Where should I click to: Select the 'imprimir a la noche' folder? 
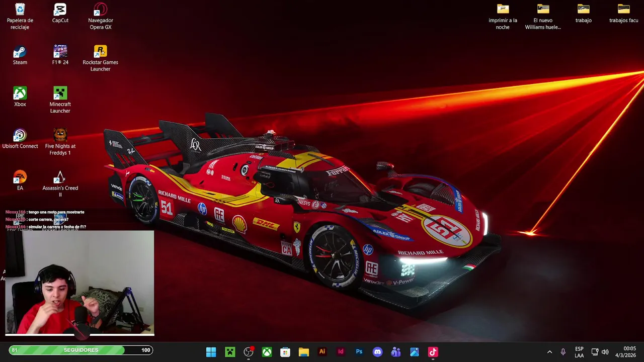[x=503, y=17]
